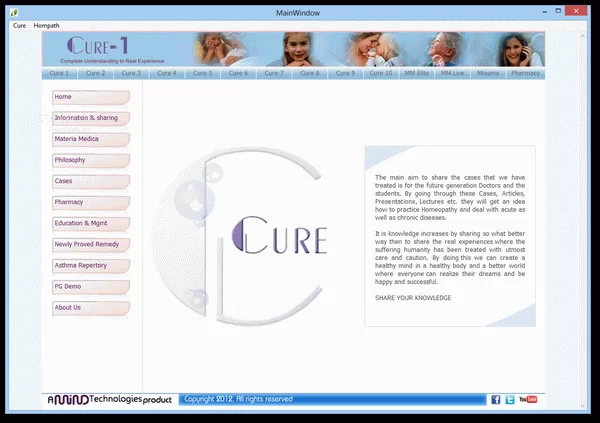Open the Hompath menu
The width and height of the screenshot is (600, 423).
tap(47, 24)
